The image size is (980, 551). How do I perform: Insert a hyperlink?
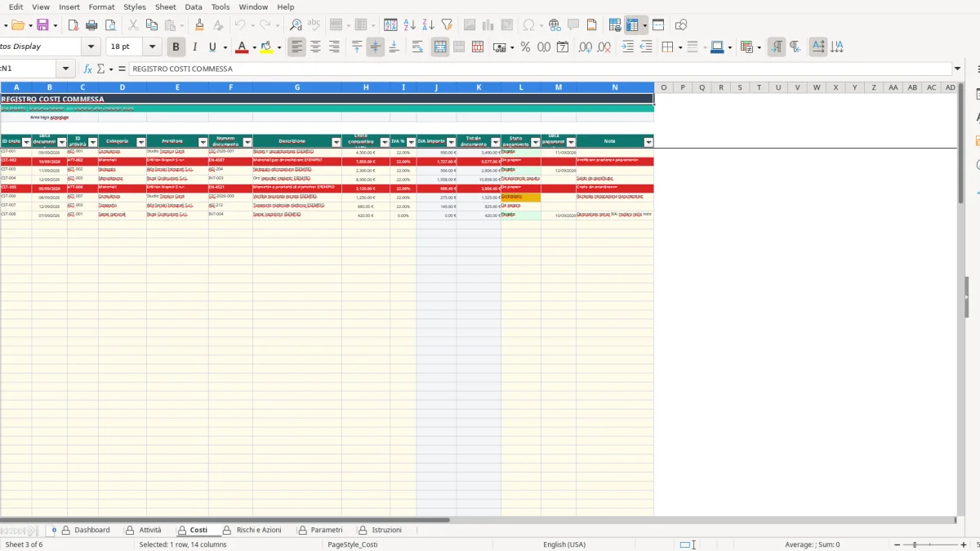(x=555, y=25)
